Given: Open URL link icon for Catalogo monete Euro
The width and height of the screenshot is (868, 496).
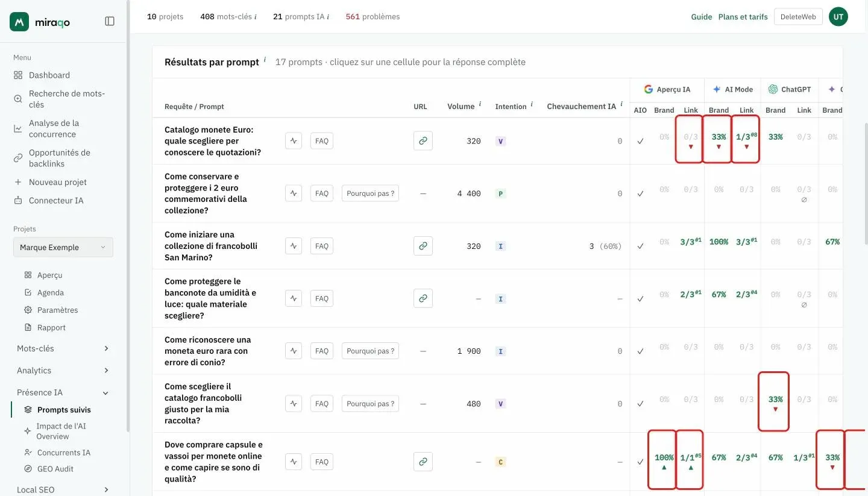Looking at the screenshot, I should [423, 141].
